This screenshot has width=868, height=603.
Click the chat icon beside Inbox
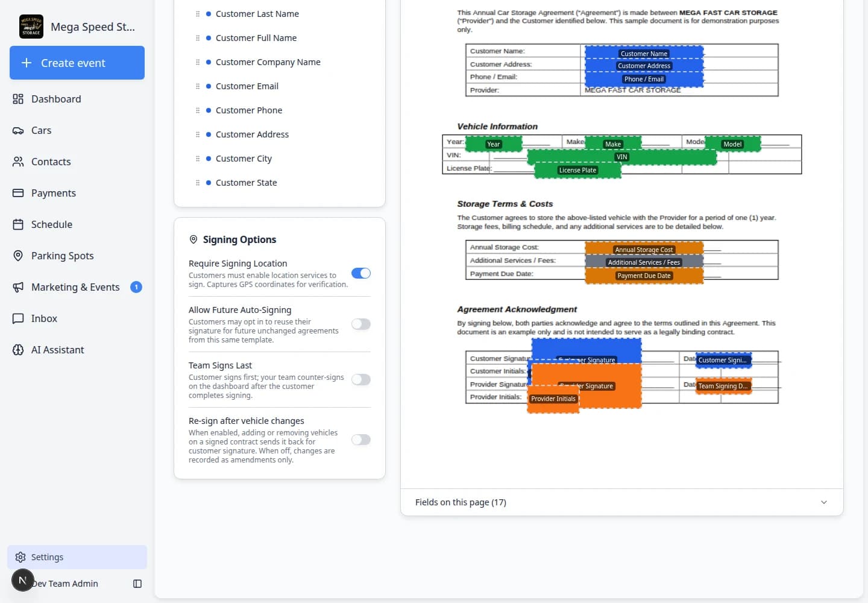18,318
